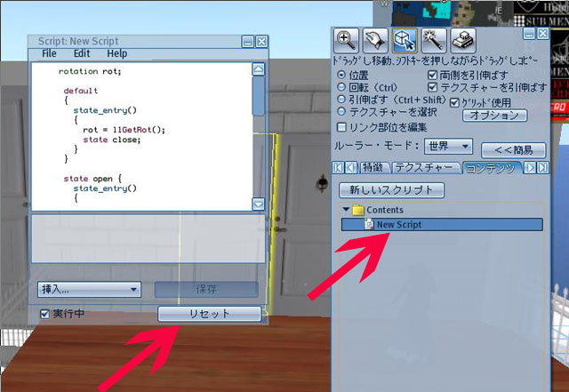Select the Move hand tool
This screenshot has width=569, height=392.
click(x=375, y=40)
